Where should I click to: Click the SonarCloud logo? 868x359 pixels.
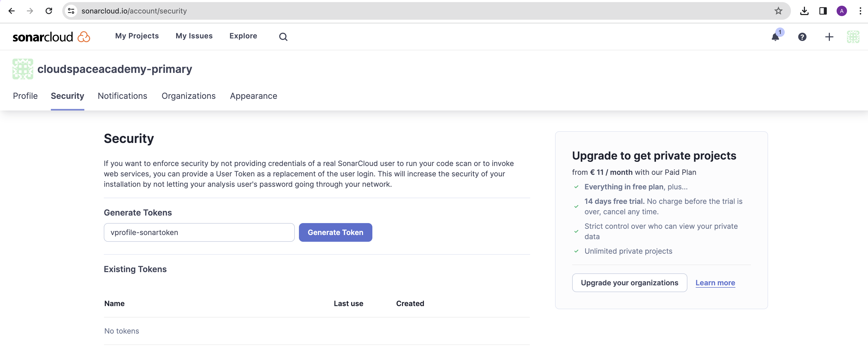pos(51,37)
